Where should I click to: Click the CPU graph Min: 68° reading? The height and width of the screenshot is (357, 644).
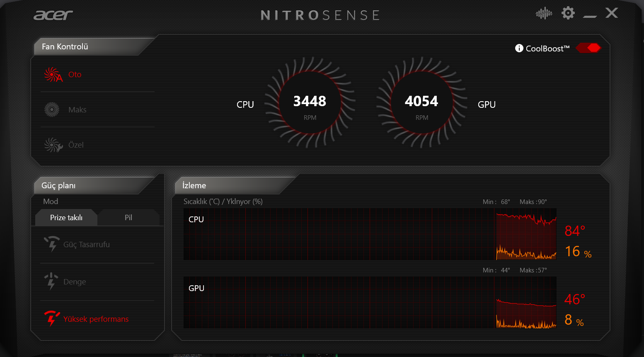(x=496, y=202)
